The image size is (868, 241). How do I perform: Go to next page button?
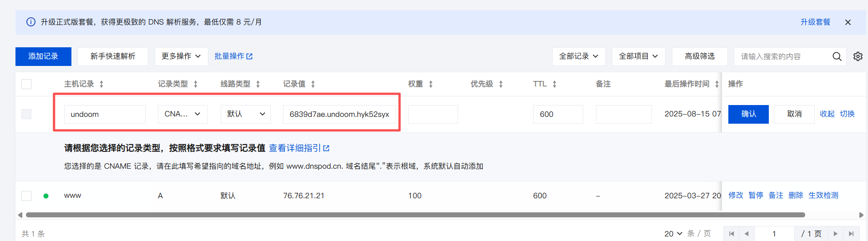(x=836, y=234)
